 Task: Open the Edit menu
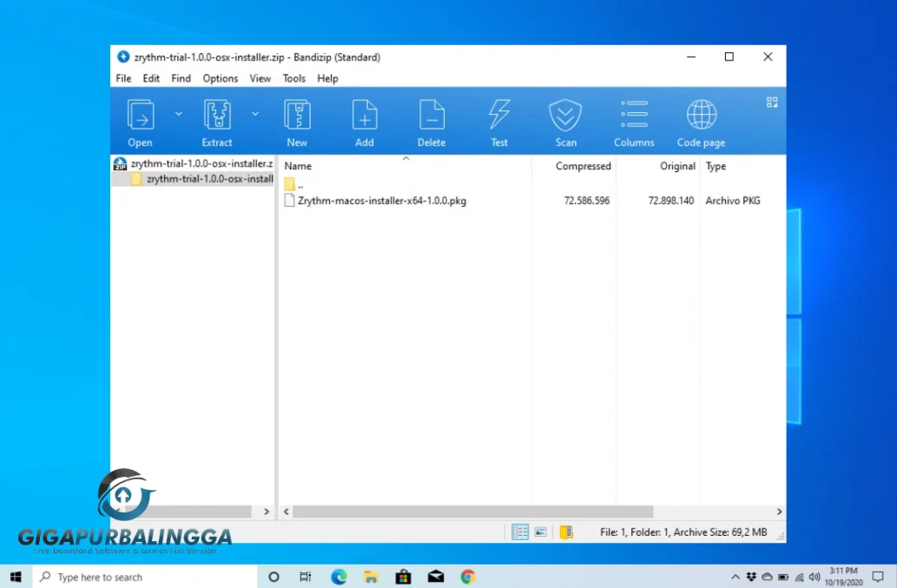151,78
